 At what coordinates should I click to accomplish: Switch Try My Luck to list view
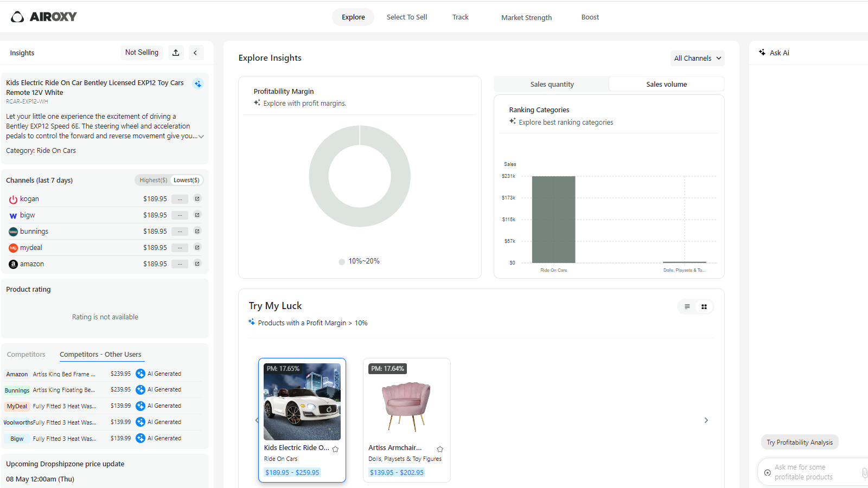pyautogui.click(x=687, y=307)
